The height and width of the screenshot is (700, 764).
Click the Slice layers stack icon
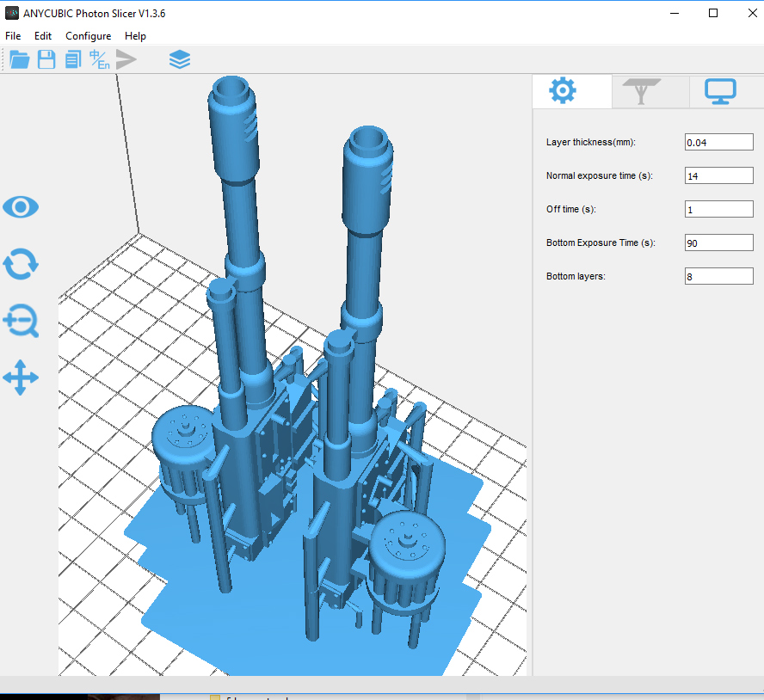[x=180, y=60]
